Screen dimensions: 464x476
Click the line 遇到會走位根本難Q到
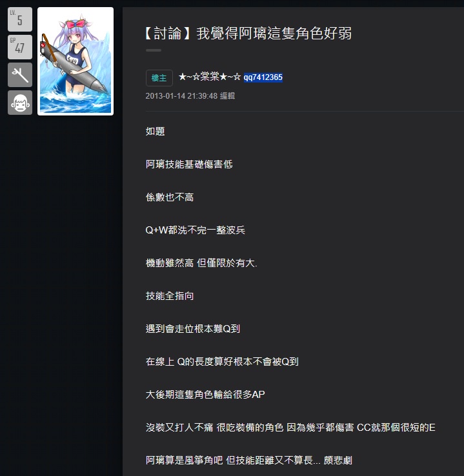(192, 329)
